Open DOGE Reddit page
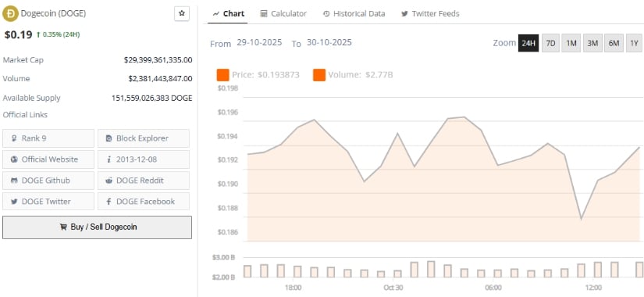The image size is (644, 297). [144, 181]
